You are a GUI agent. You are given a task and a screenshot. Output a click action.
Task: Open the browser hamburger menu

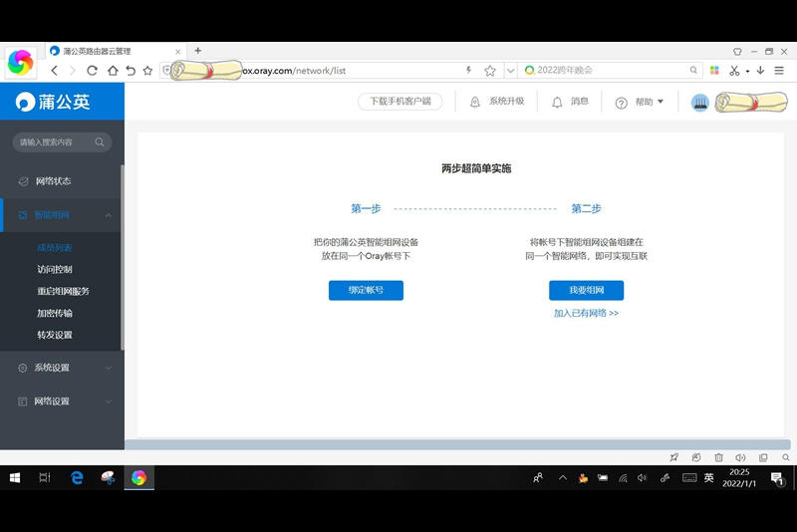[779, 70]
